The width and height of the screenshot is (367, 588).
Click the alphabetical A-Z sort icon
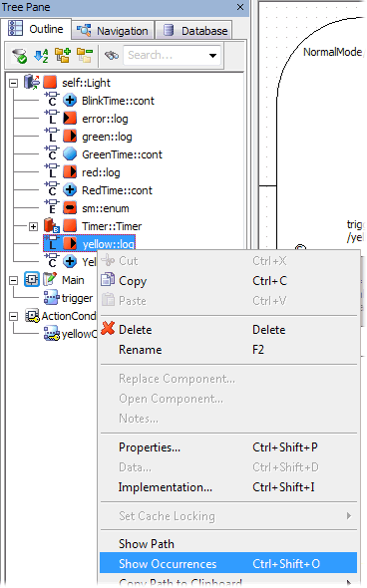[x=41, y=56]
